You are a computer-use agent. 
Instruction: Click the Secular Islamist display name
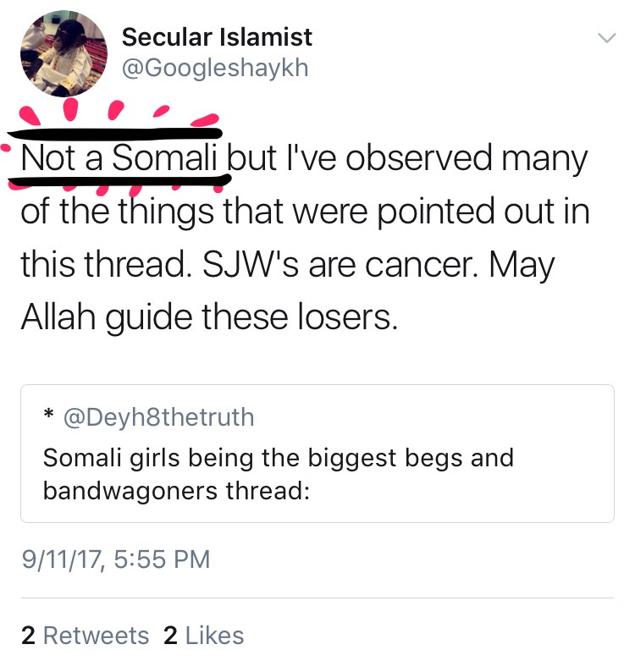[x=217, y=37]
